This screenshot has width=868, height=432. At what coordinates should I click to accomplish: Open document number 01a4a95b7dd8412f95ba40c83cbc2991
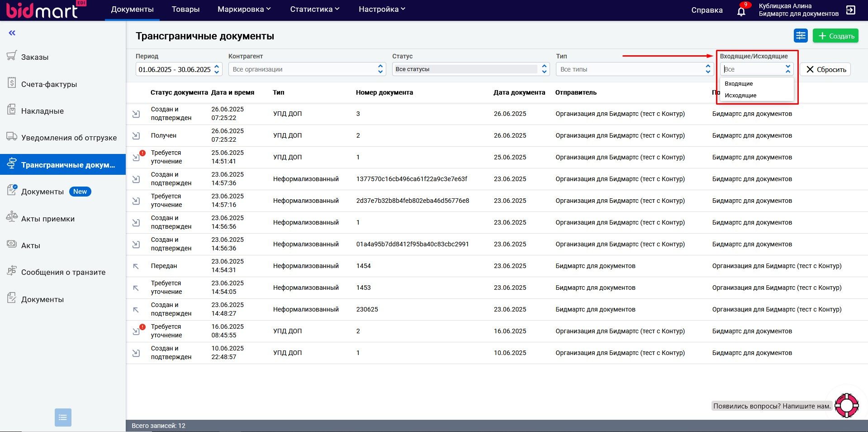(x=413, y=244)
